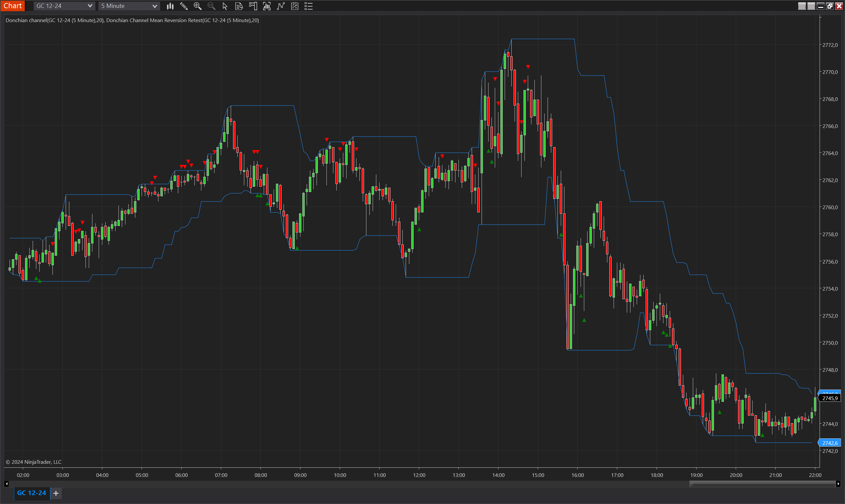The width and height of the screenshot is (845, 504).
Task: Click the right gray link square in title bar
Action: 811,6
